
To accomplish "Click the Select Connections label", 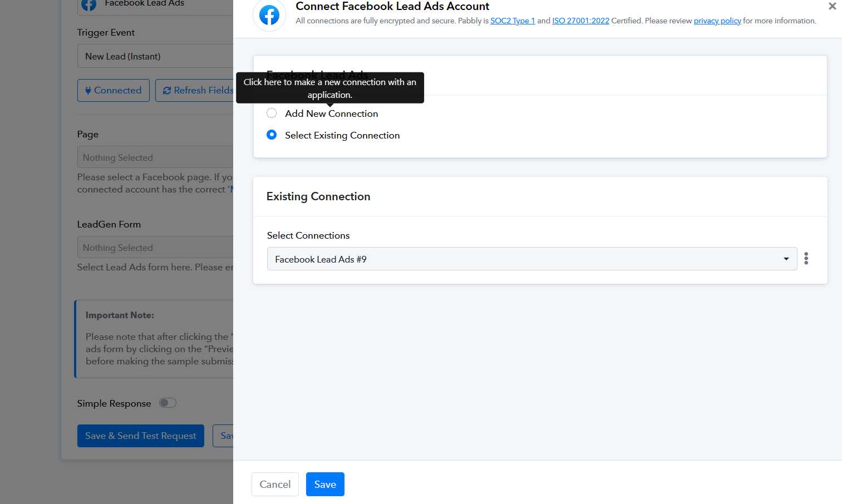I will point(308,235).
